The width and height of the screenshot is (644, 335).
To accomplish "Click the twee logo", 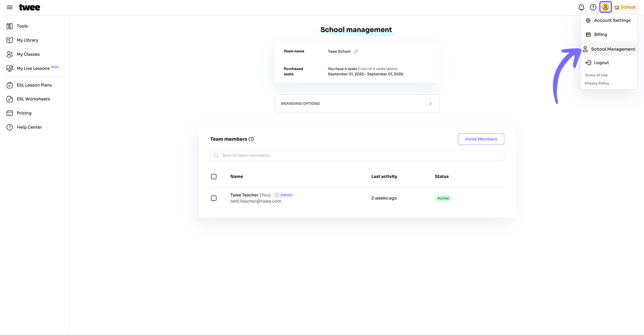I will [29, 7].
